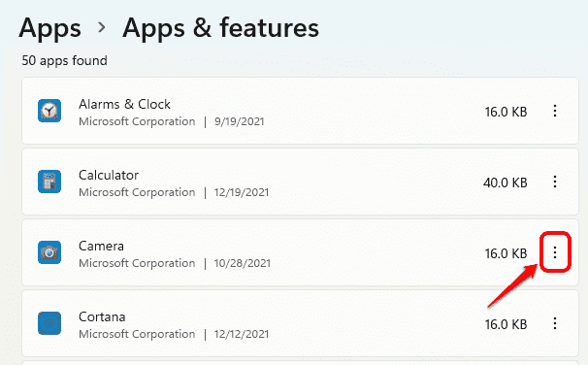Click the Cortana install date 12/12/2021
This screenshot has height=365, width=588.
pos(242,334)
